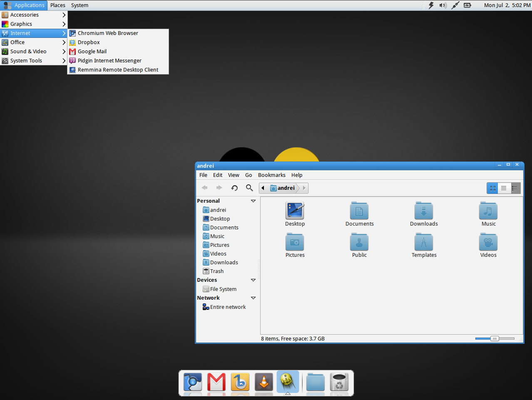Start Pidgin Internet Messenger
Viewport: 532px width, 400px height.
click(x=118, y=61)
